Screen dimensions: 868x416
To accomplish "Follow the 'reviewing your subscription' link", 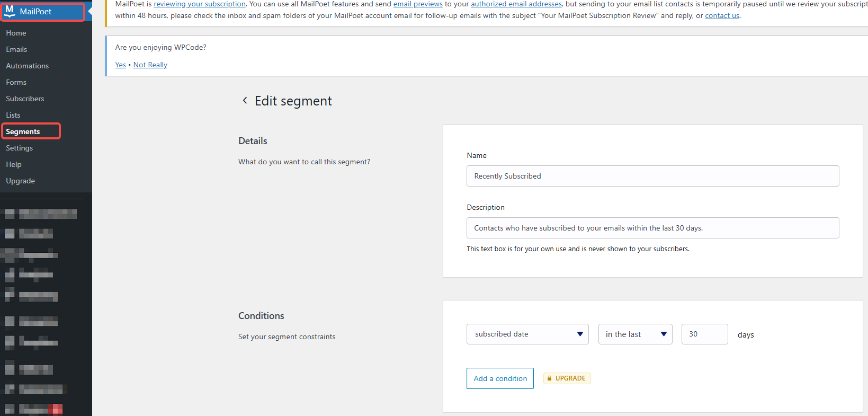I will (x=200, y=4).
